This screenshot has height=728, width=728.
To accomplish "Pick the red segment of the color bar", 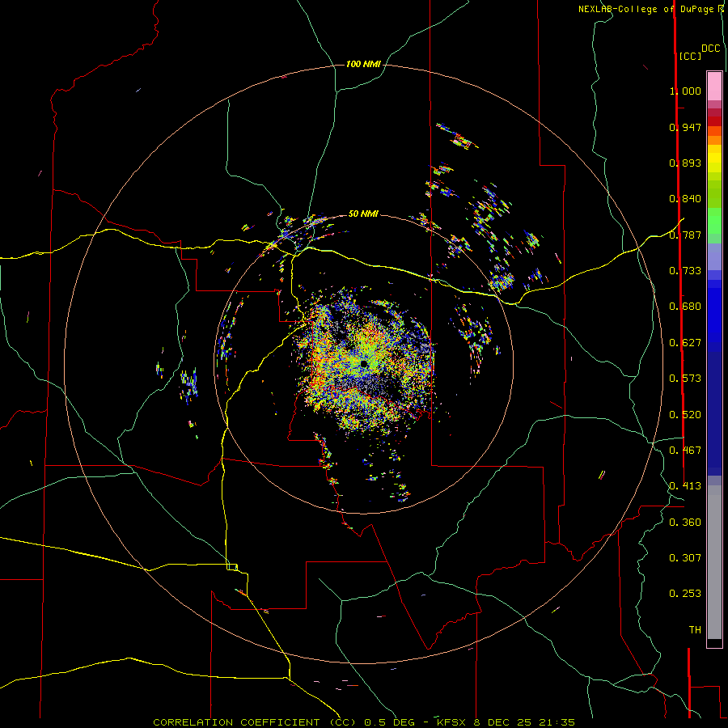I will 714,121.
